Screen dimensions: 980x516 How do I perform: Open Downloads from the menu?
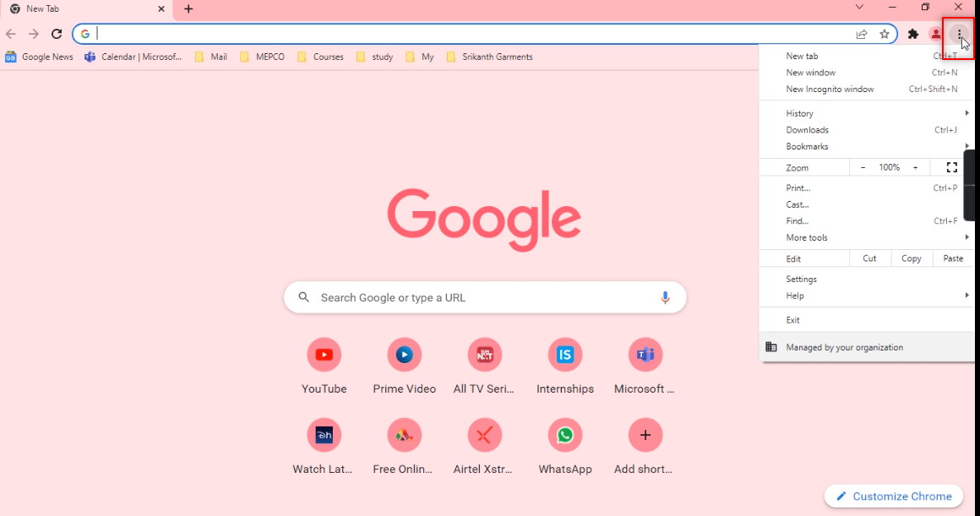coord(867,130)
